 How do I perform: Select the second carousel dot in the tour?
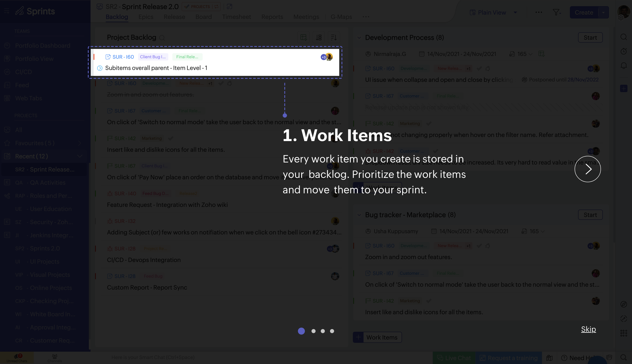point(313,331)
